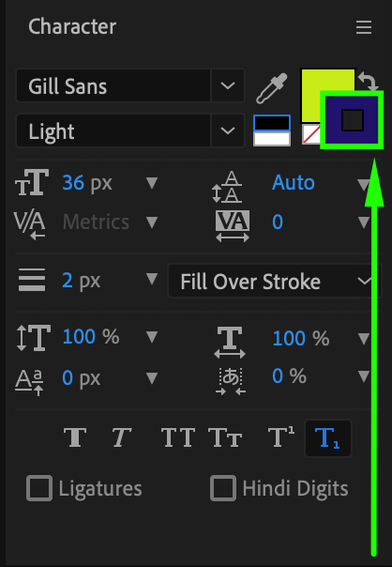This screenshot has width=392, height=567.
Task: Enable the Hindi Digits checkbox
Action: (223, 488)
